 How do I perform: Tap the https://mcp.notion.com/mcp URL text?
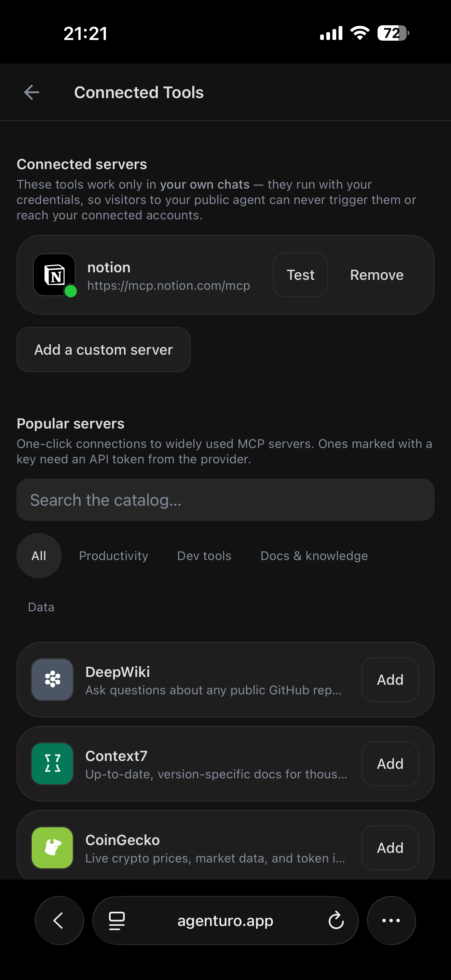[169, 286]
